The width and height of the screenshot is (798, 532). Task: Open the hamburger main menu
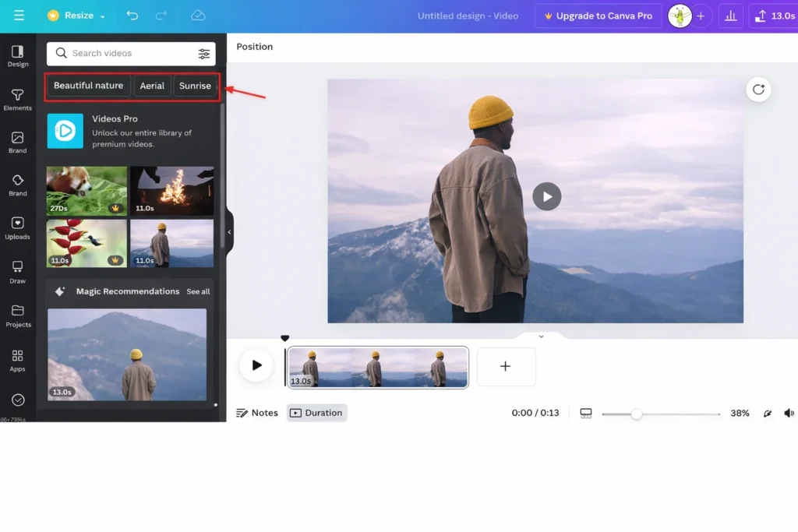pyautogui.click(x=19, y=16)
